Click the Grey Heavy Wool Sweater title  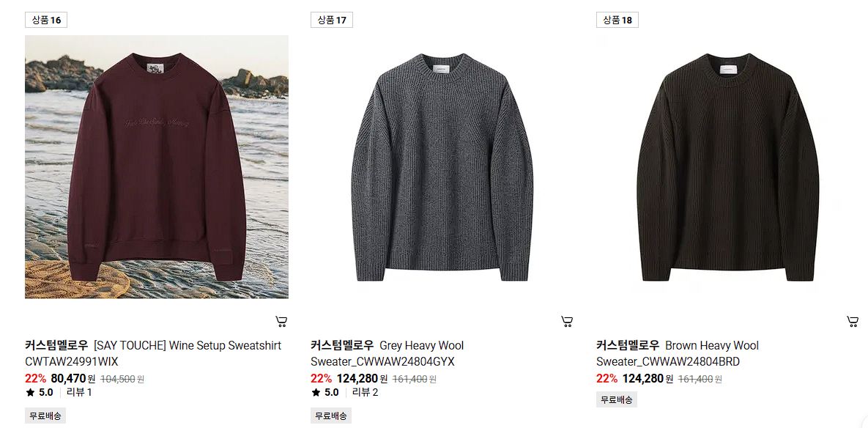pyautogui.click(x=387, y=353)
